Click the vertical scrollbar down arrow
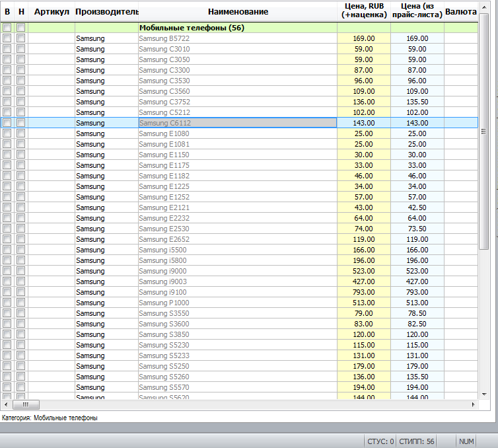The width and height of the screenshot is (498, 448). tap(484, 394)
